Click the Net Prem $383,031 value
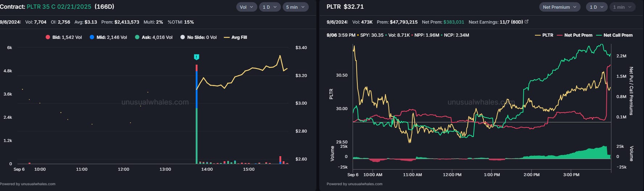This screenshot has height=191, width=644. pos(454,22)
